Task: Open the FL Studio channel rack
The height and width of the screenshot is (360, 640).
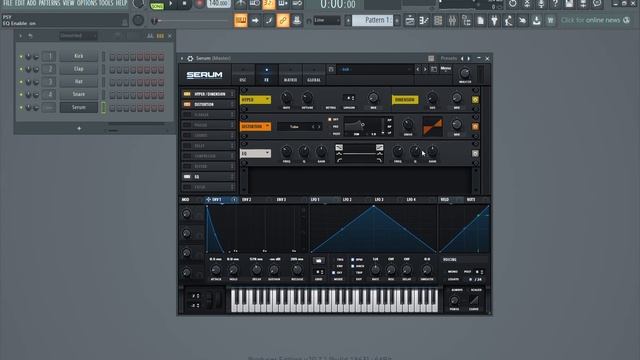Action: 438,20
